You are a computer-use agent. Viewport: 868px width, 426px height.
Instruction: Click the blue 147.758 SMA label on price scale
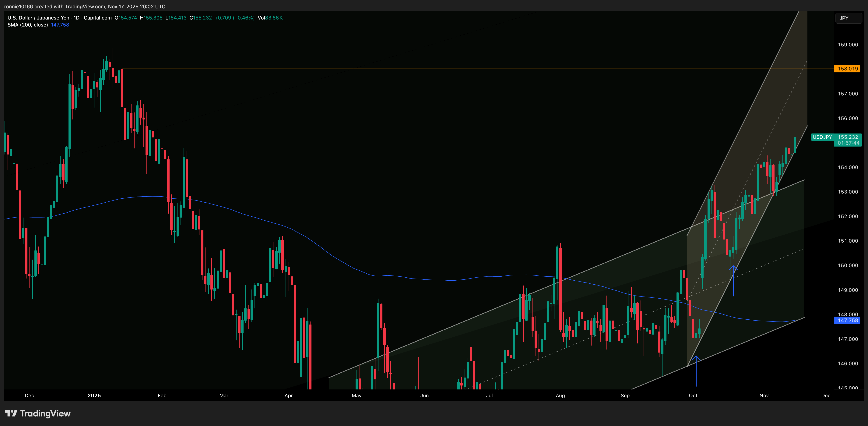(847, 321)
